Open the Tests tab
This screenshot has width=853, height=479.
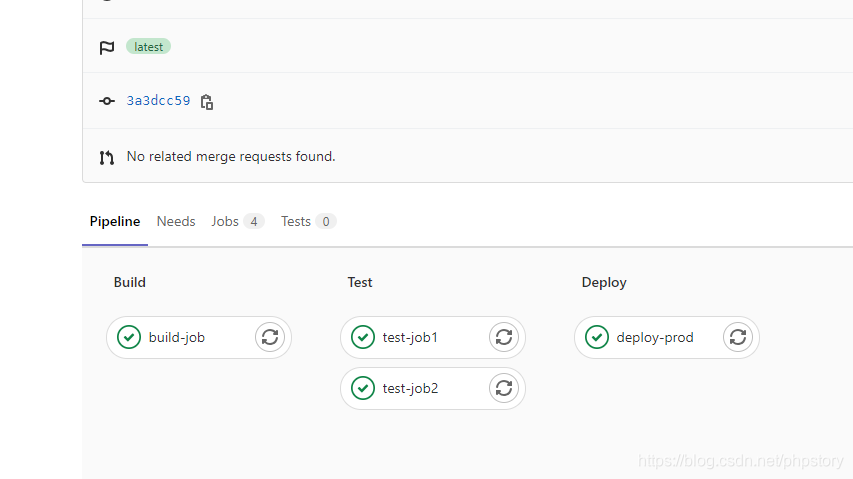pos(308,222)
